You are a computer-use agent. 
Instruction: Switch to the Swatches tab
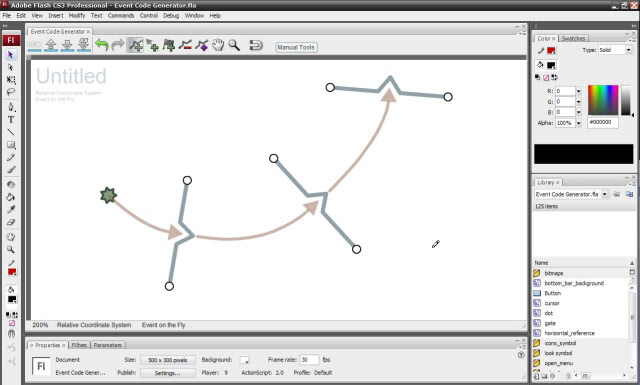[x=573, y=38]
